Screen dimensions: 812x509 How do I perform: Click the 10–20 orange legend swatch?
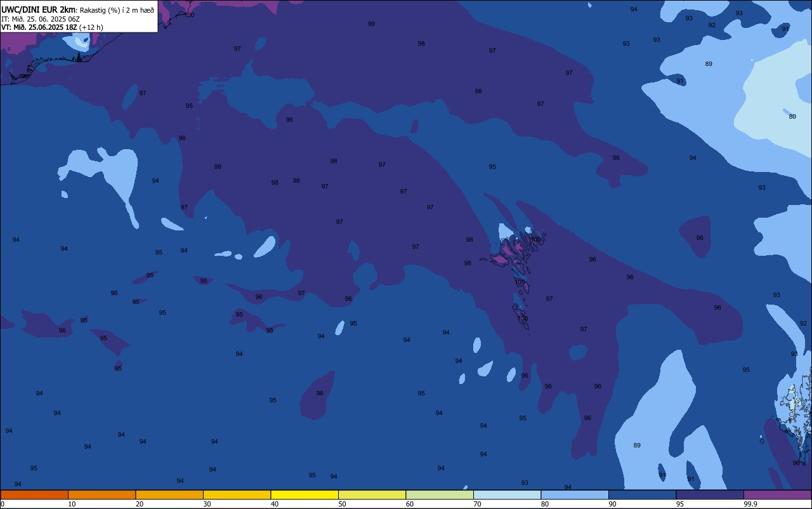pos(101,494)
